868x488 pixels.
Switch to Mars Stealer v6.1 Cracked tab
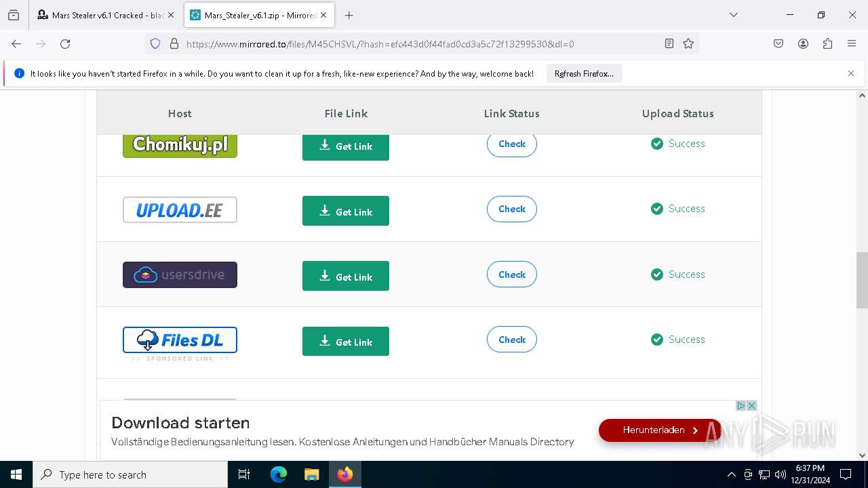click(105, 15)
